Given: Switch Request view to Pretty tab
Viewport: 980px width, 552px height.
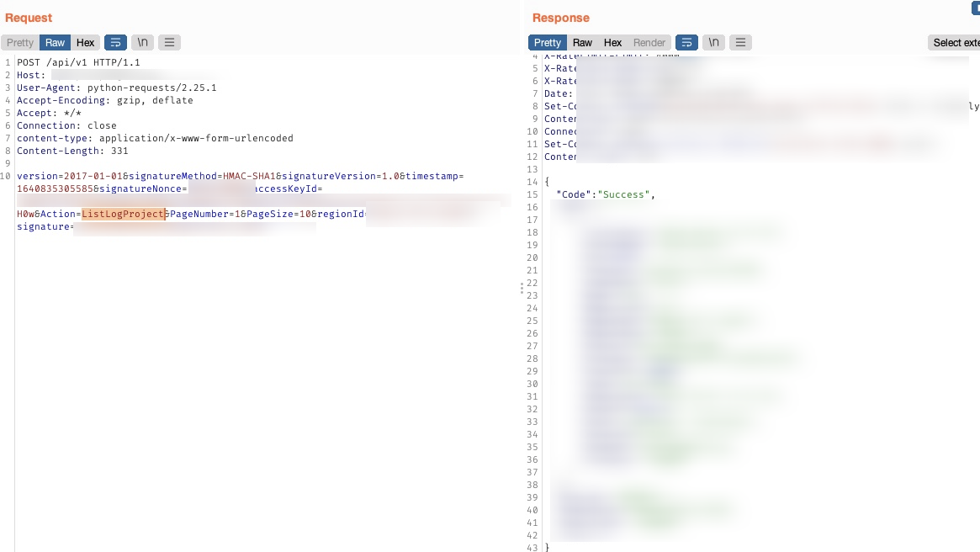Looking at the screenshot, I should point(20,43).
